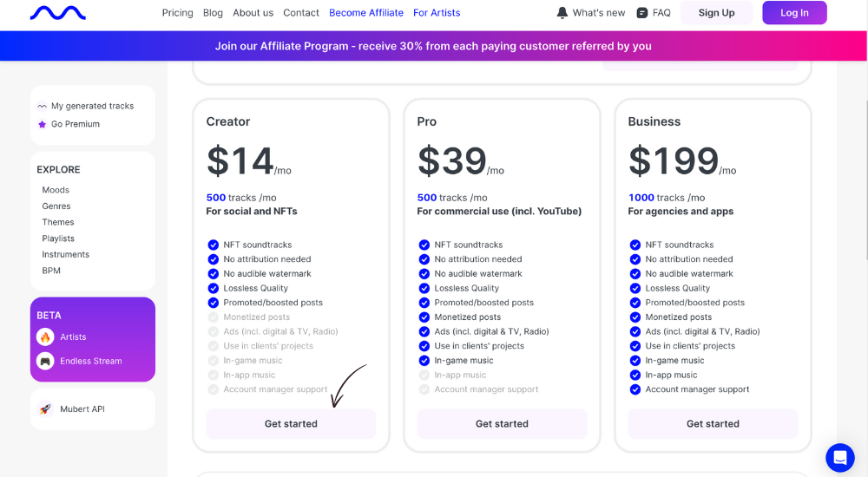Image resolution: width=868 pixels, height=477 pixels.
Task: Open For Artists page
Action: 437,13
